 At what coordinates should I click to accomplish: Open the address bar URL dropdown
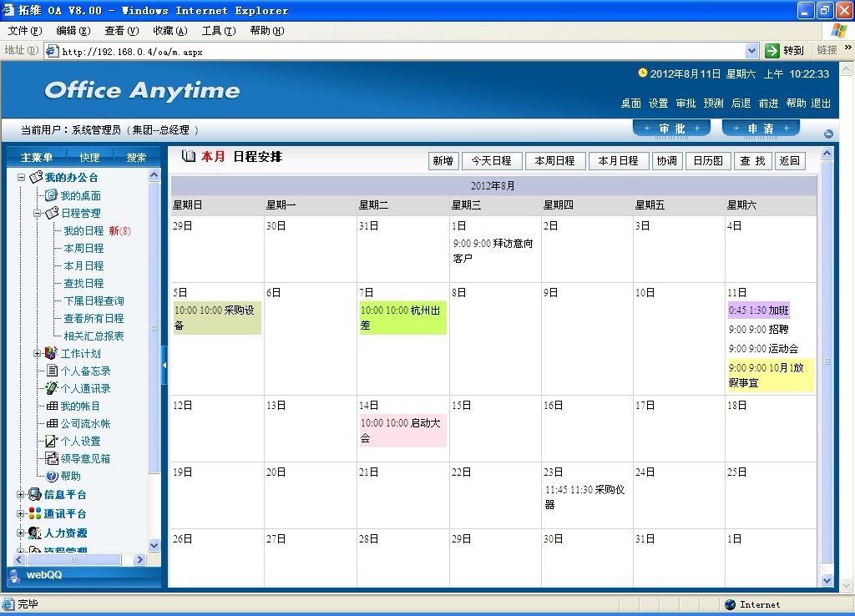[x=751, y=51]
